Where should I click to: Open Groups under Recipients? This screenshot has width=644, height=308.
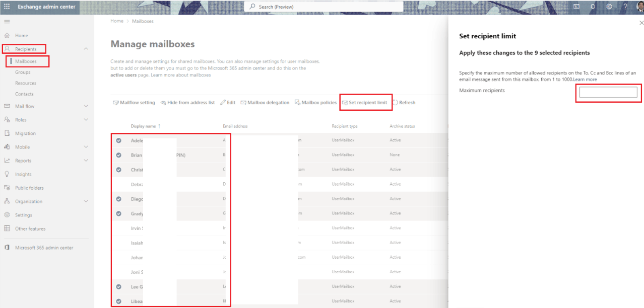coord(23,72)
